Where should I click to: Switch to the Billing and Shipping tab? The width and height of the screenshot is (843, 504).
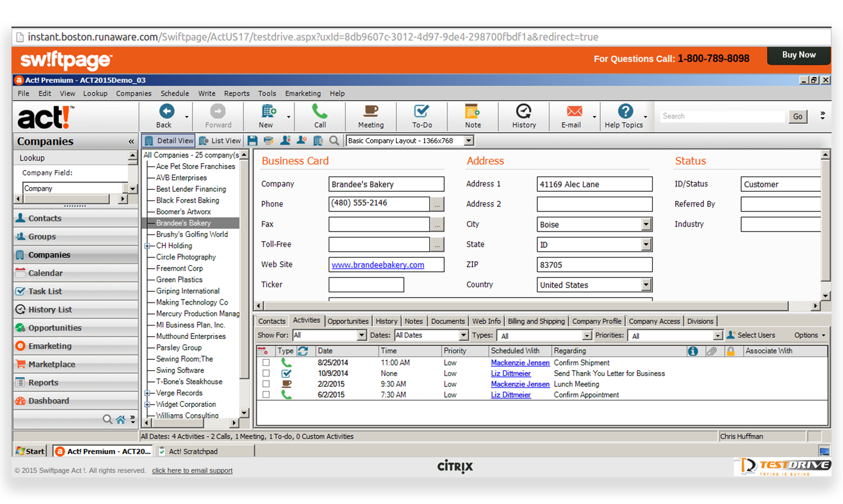pyautogui.click(x=536, y=321)
